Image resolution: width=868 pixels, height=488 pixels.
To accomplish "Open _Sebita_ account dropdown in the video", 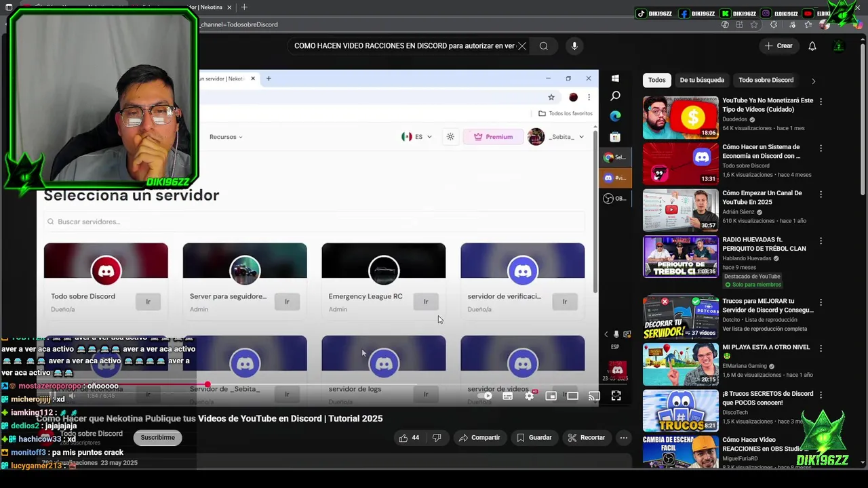I will [556, 137].
